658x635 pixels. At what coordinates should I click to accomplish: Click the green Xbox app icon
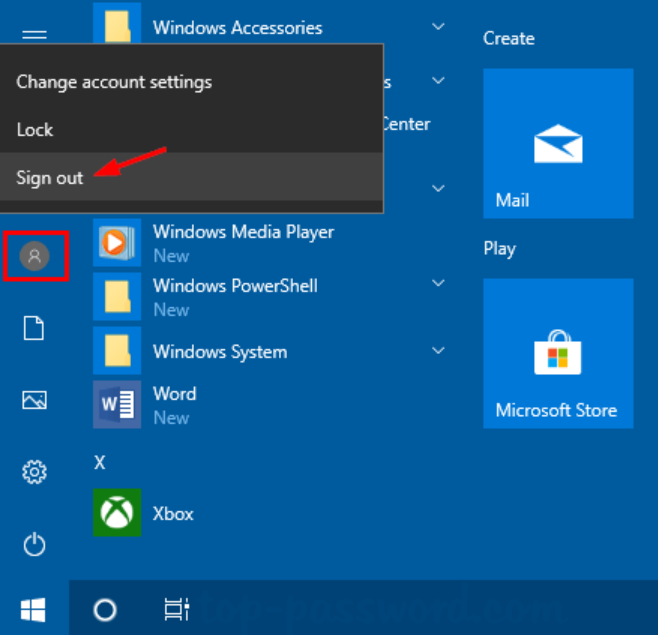pos(117,512)
